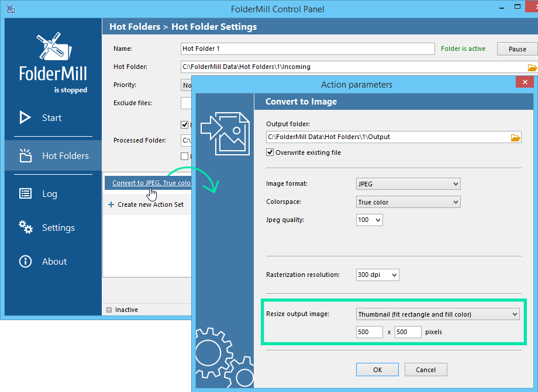
Task: Click plus icon for new Action Set
Action: pyautogui.click(x=111, y=204)
